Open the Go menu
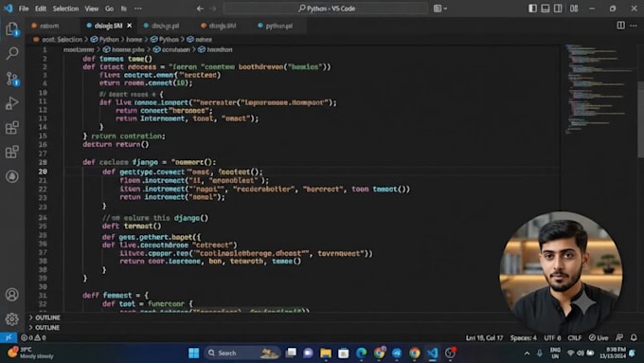 tap(109, 9)
